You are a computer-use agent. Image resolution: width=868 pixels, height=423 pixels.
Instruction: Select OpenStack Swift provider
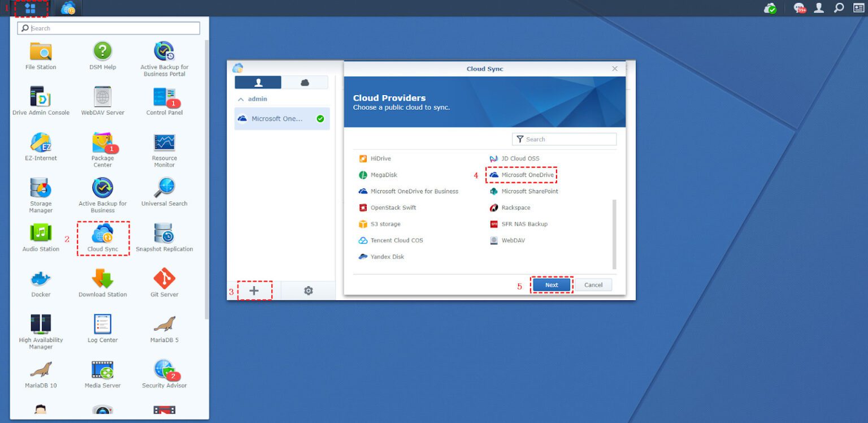click(x=388, y=208)
